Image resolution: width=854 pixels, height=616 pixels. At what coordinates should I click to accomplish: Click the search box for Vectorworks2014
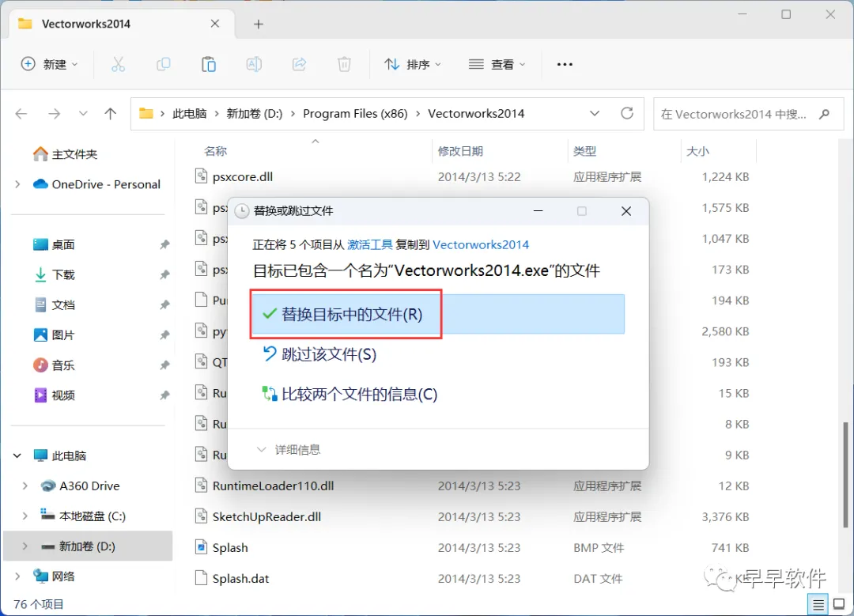tap(748, 114)
